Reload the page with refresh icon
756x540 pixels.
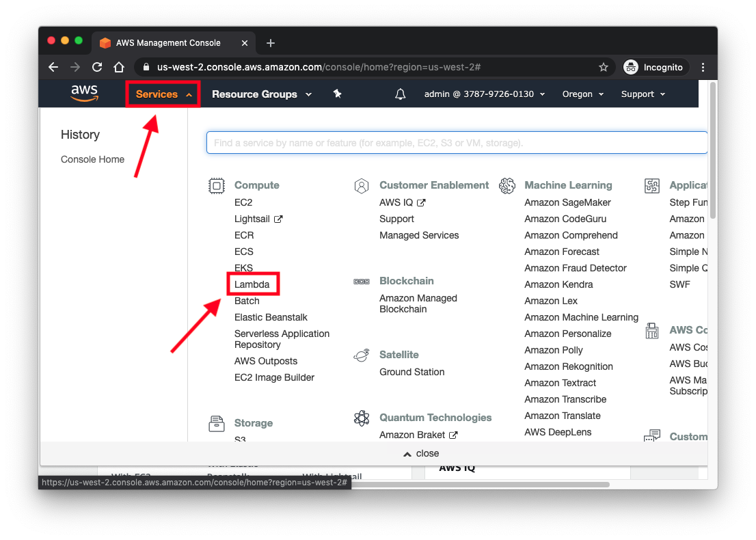click(x=97, y=67)
